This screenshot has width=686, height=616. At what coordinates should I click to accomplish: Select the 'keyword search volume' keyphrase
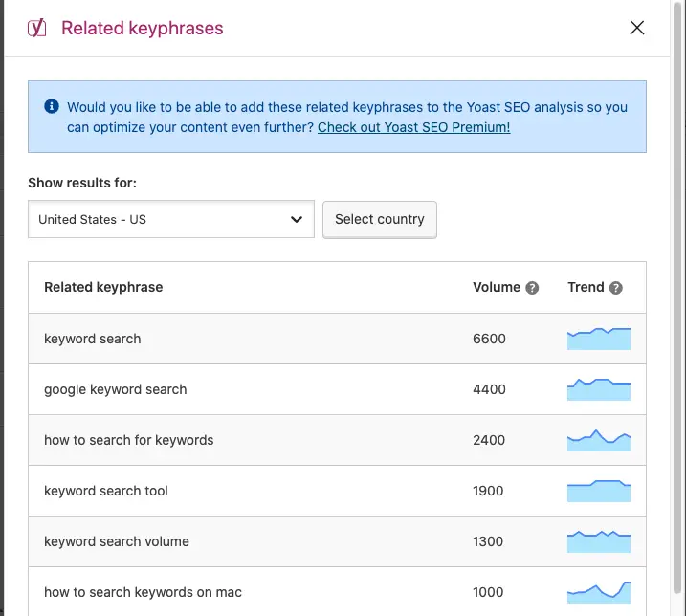(117, 541)
